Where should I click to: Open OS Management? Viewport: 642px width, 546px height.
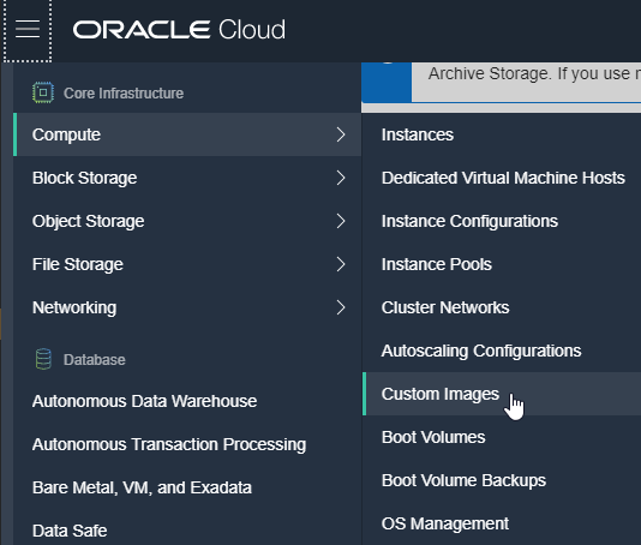tap(445, 523)
